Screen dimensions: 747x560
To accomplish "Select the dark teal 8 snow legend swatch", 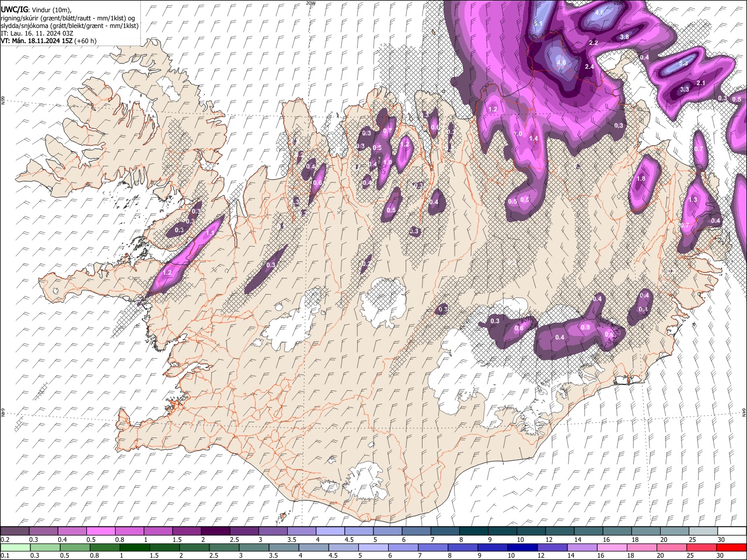I will click(x=474, y=531).
